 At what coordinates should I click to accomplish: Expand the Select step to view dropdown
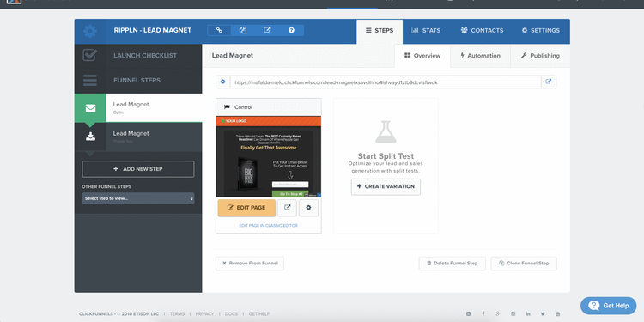tap(138, 198)
